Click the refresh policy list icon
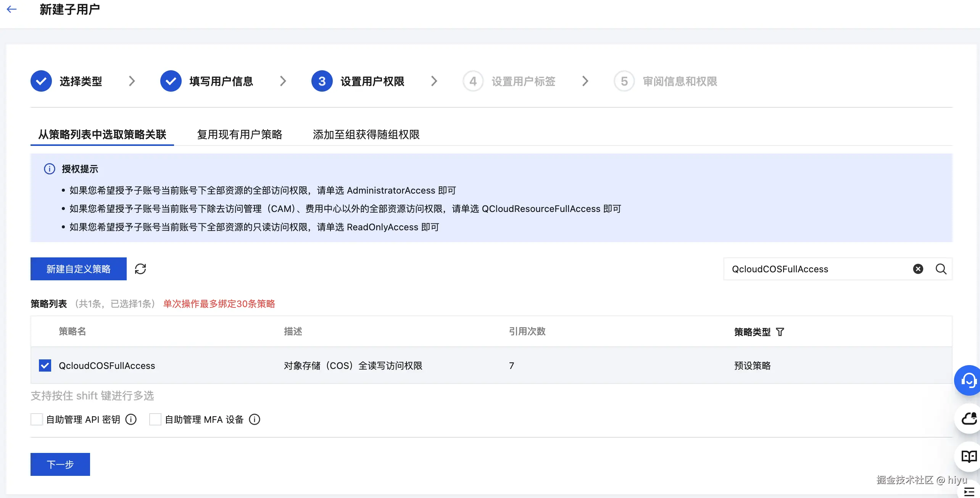Image resolution: width=980 pixels, height=498 pixels. pyautogui.click(x=140, y=269)
